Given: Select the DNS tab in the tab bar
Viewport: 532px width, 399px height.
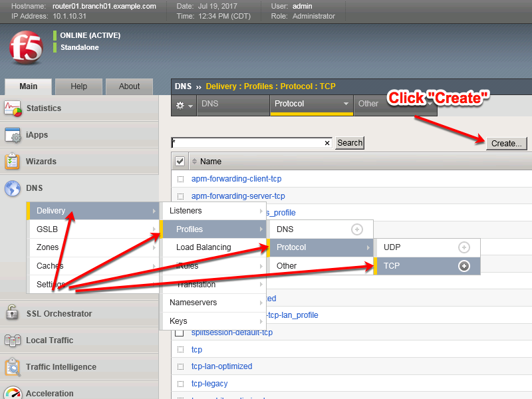Looking at the screenshot, I should [233, 105].
